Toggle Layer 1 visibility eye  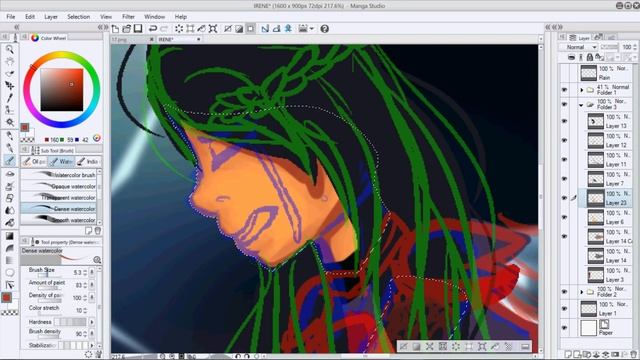[x=564, y=309]
